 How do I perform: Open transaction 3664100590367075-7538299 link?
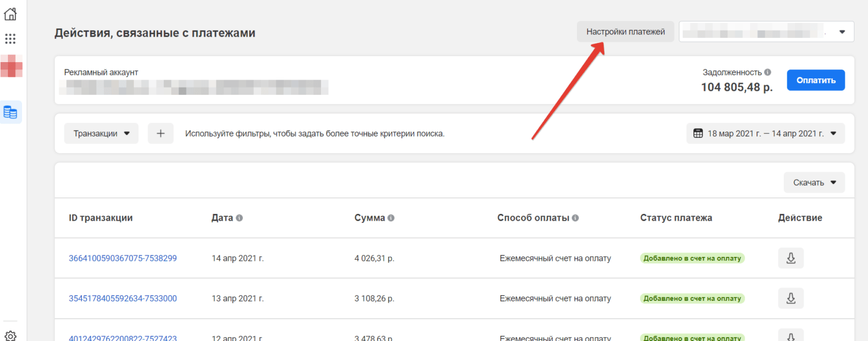[123, 258]
